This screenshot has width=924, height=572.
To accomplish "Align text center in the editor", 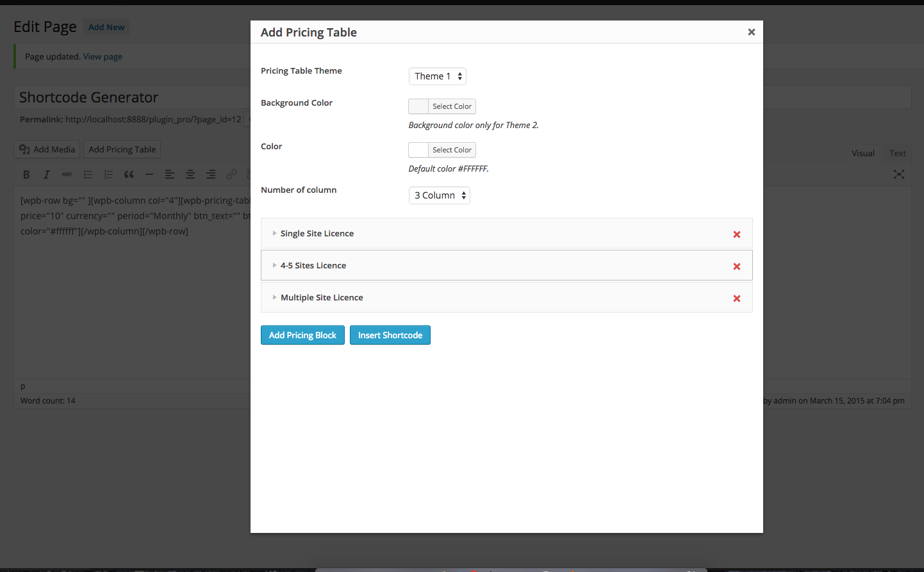I will [190, 174].
